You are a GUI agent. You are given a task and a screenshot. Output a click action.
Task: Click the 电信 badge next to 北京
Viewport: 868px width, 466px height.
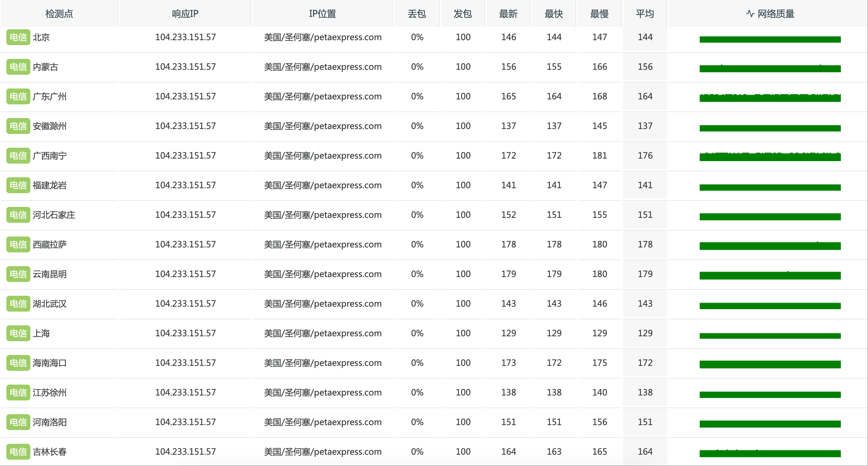(x=18, y=37)
